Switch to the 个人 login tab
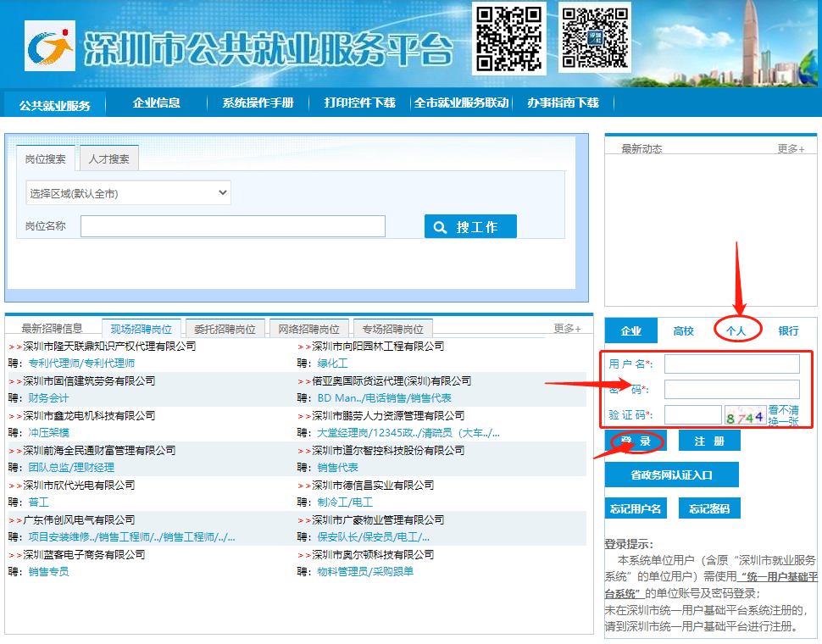822x644 pixels. (736, 330)
